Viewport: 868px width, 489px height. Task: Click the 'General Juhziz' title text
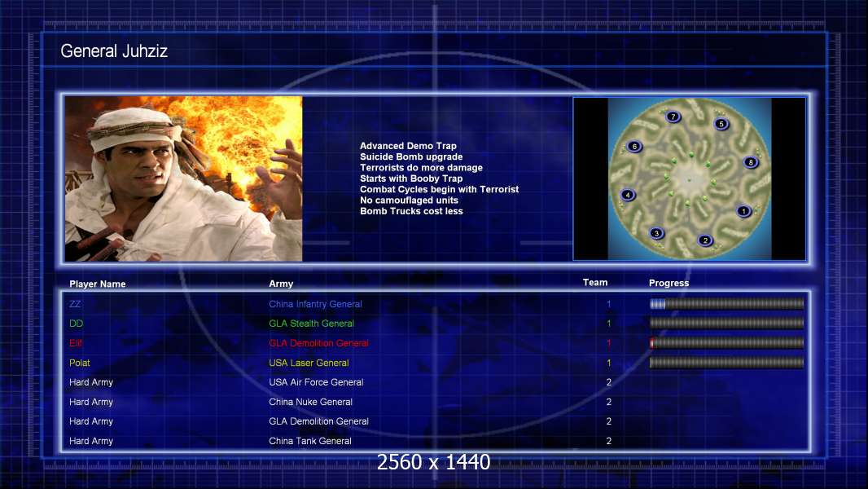(114, 51)
